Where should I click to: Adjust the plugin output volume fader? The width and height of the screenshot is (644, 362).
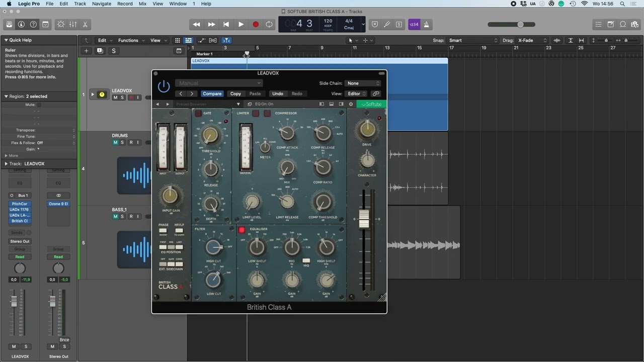point(364,219)
